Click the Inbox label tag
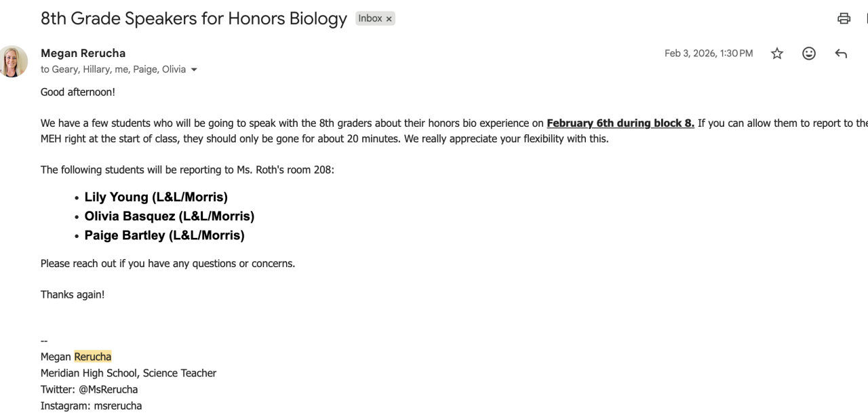 (x=370, y=18)
